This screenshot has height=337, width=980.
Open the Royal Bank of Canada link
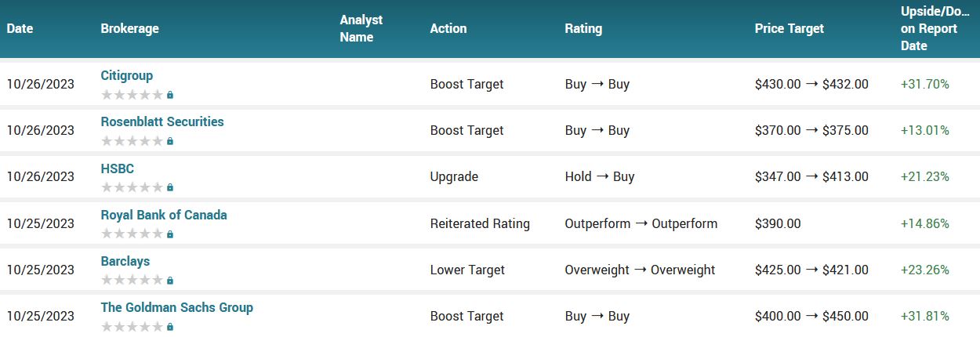point(164,215)
